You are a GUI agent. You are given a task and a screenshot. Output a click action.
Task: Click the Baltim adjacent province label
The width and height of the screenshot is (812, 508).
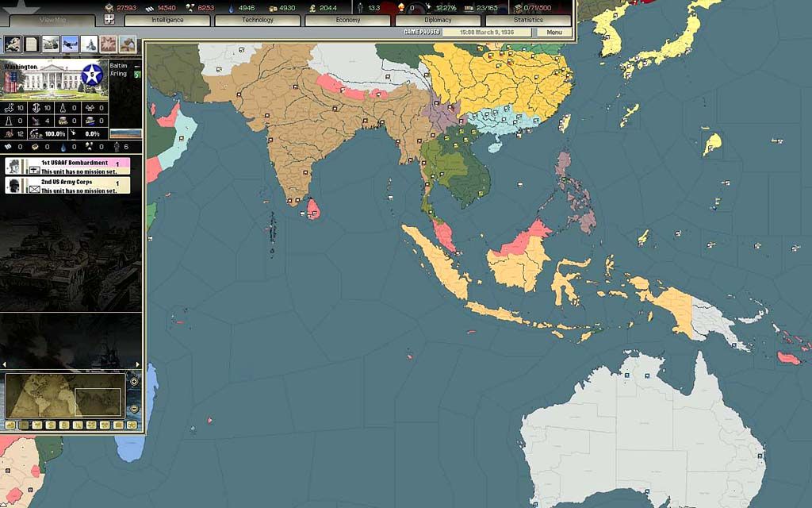click(118, 66)
